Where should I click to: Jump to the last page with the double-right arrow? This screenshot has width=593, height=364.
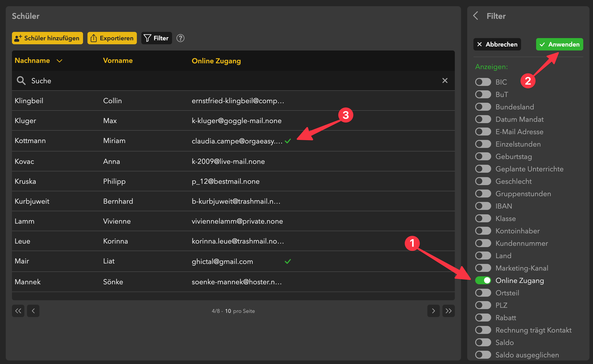click(448, 311)
